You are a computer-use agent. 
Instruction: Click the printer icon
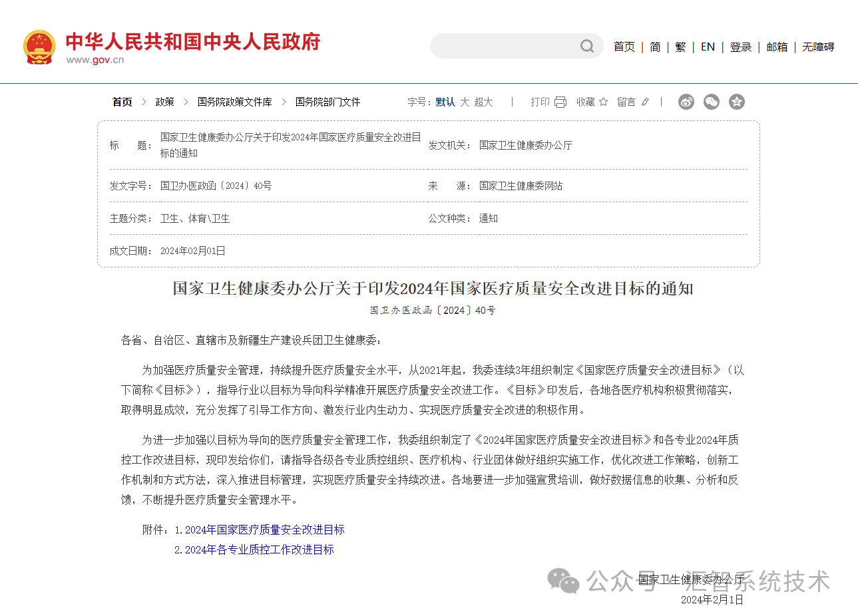(560, 102)
